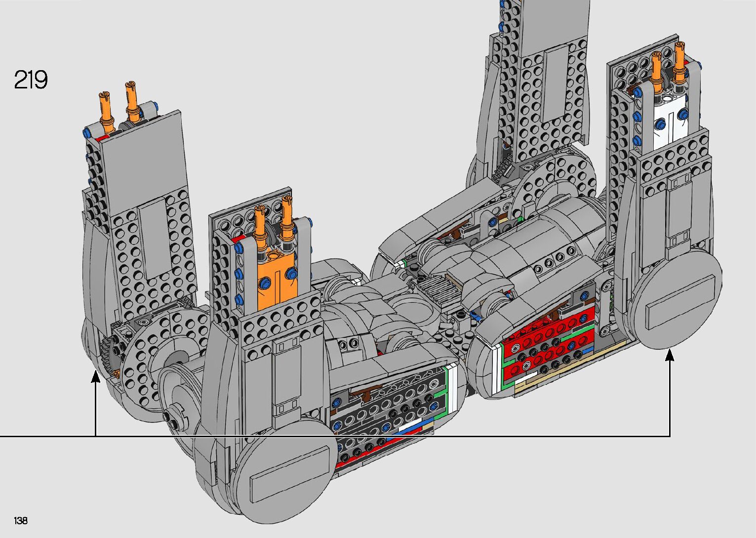Click the round gray disc at bottom center
The height and width of the screenshot is (538, 756).
[285, 477]
